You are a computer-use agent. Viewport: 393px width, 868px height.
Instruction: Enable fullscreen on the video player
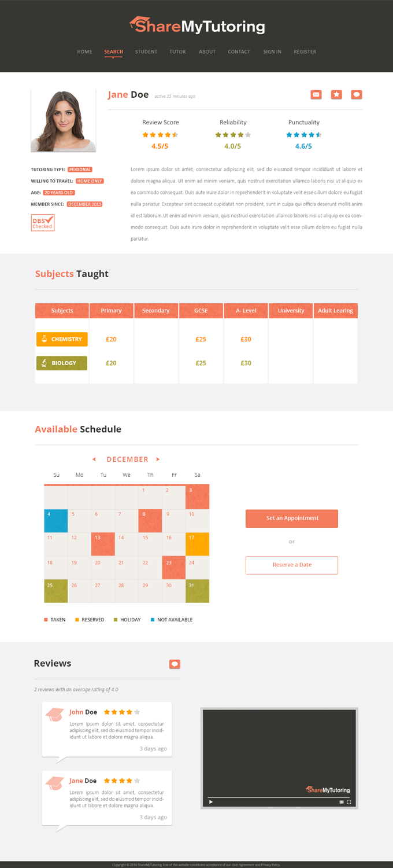pyautogui.click(x=349, y=802)
